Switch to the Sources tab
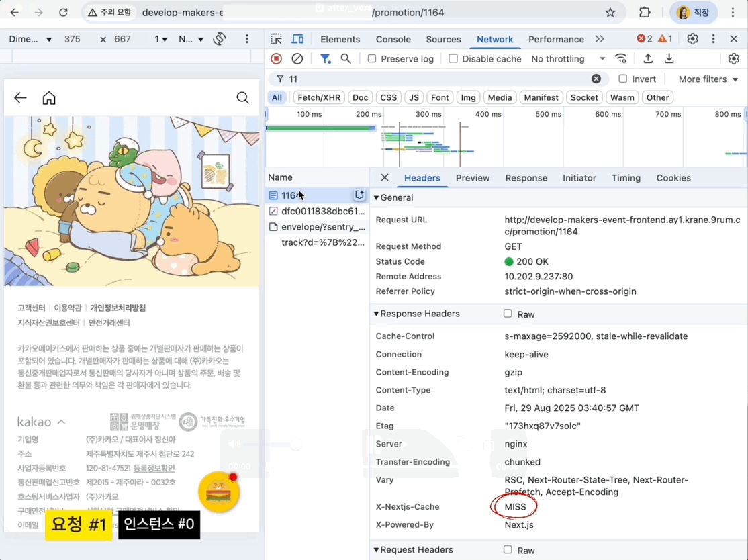Screen dimensions: 748x560 click(443, 39)
